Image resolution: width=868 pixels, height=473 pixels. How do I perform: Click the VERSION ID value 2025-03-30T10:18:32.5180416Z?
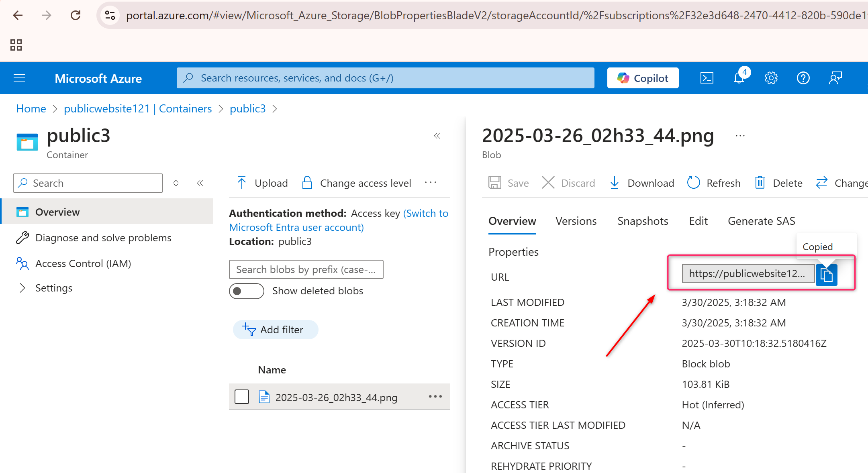(x=754, y=343)
